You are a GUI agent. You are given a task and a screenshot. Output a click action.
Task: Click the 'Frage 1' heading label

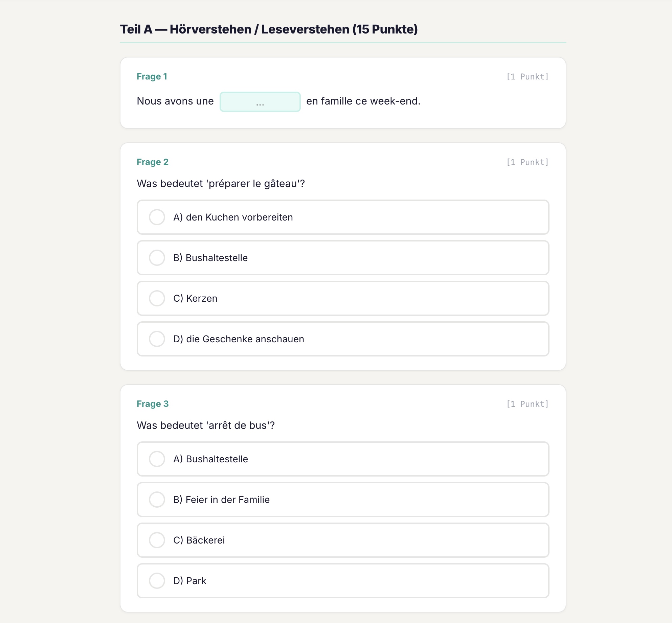click(152, 76)
